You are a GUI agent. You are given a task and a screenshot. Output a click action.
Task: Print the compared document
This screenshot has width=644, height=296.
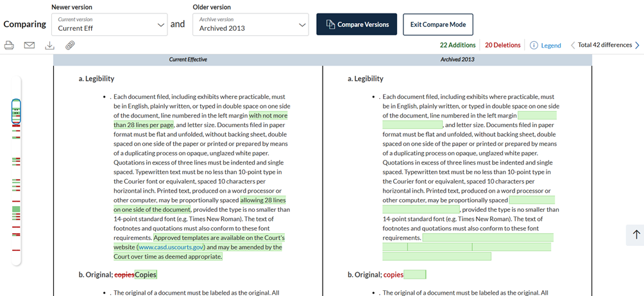[x=10, y=45]
